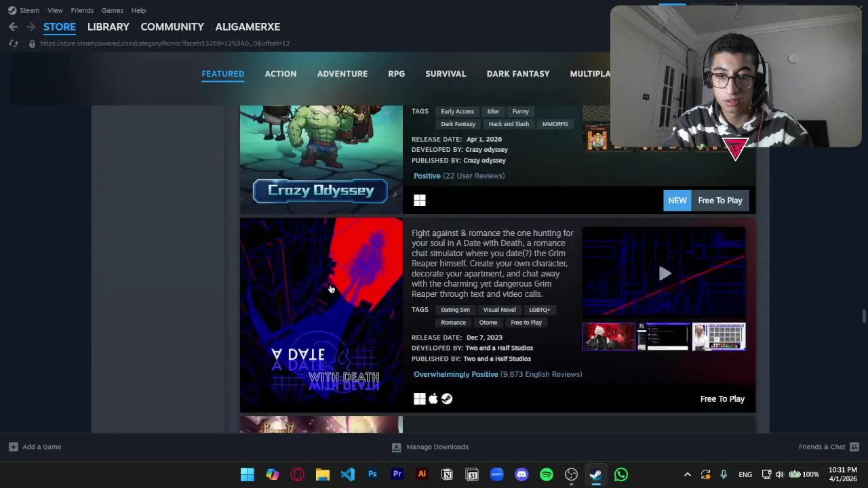Open Copilot from the taskbar
The width and height of the screenshot is (868, 488).
(x=273, y=474)
